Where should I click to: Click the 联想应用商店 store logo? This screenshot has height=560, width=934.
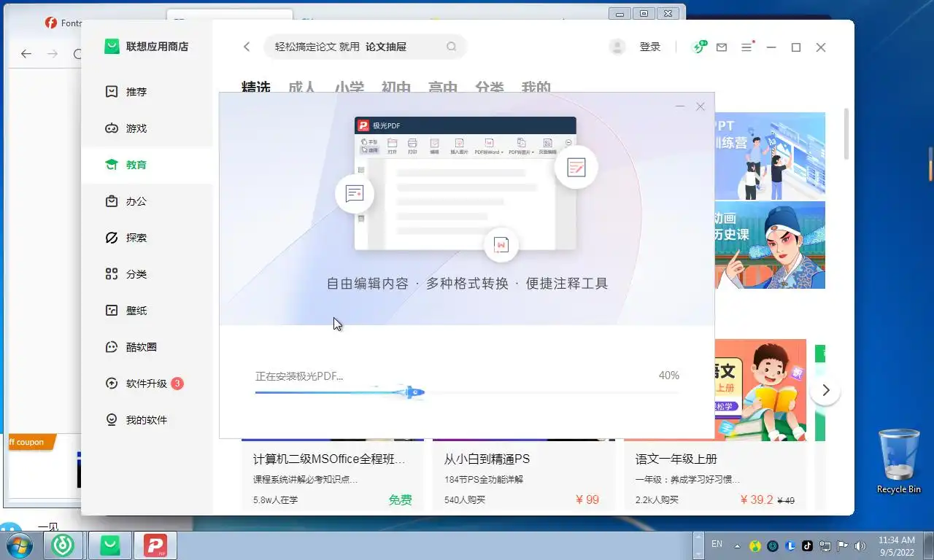(146, 47)
